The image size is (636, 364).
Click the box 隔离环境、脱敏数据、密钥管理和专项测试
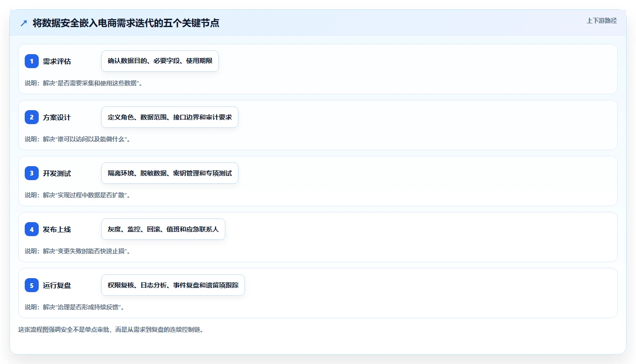pyautogui.click(x=170, y=173)
